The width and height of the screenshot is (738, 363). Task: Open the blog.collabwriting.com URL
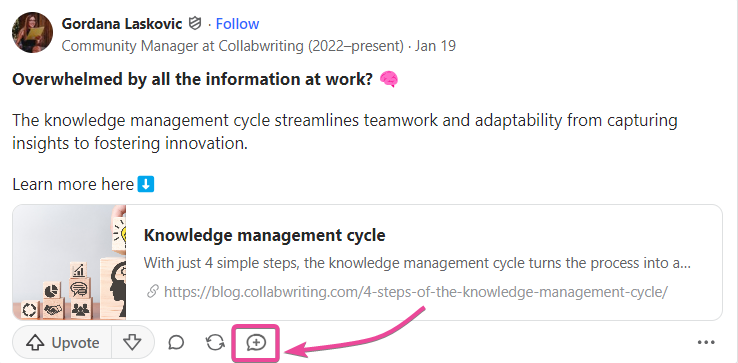click(x=416, y=292)
